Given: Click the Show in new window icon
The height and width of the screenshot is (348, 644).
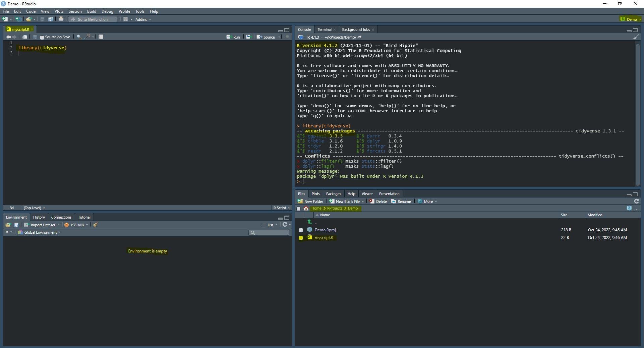Looking at the screenshot, I should pyautogui.click(x=24, y=37).
